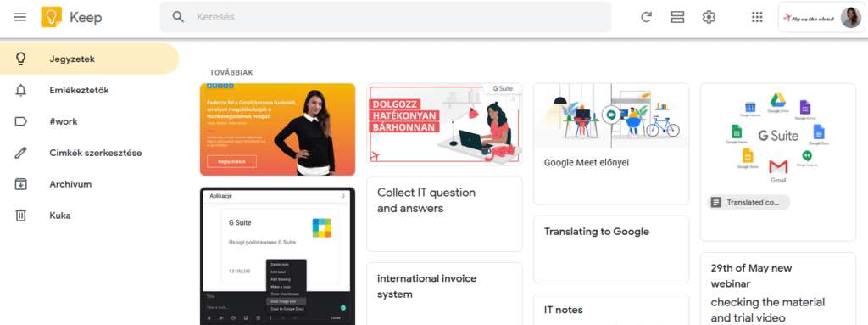Click the Jegyzetek lightbulb icon
The width and height of the screenshot is (868, 325).
[x=20, y=59]
